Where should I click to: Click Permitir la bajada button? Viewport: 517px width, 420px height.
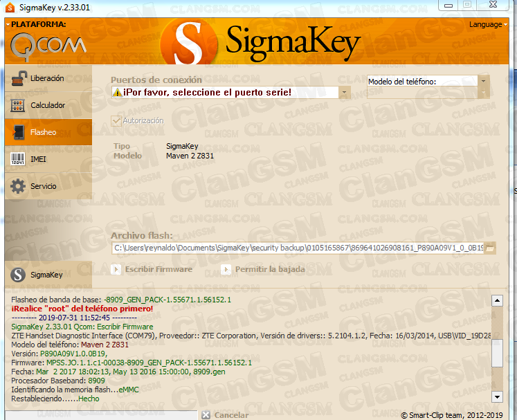[x=263, y=270]
